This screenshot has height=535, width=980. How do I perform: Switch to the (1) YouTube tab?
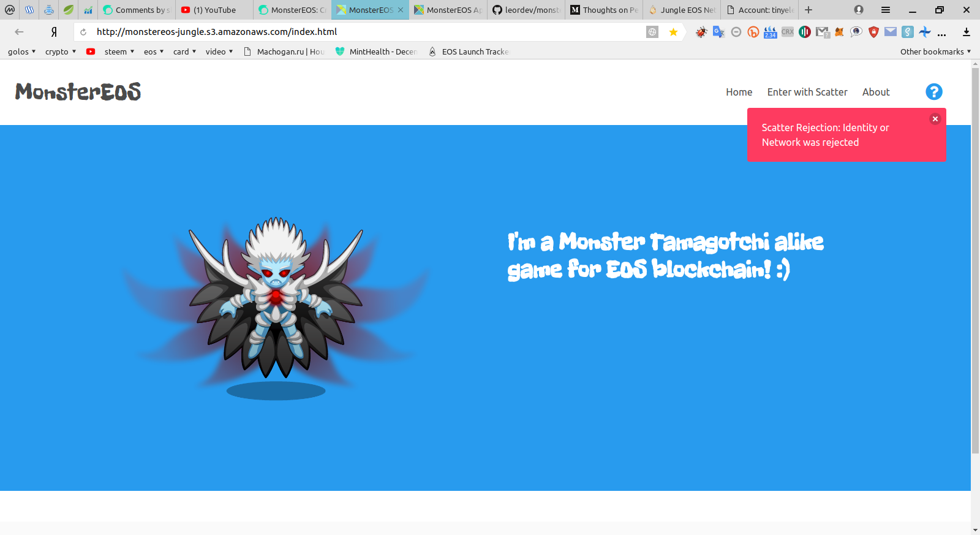click(215, 10)
